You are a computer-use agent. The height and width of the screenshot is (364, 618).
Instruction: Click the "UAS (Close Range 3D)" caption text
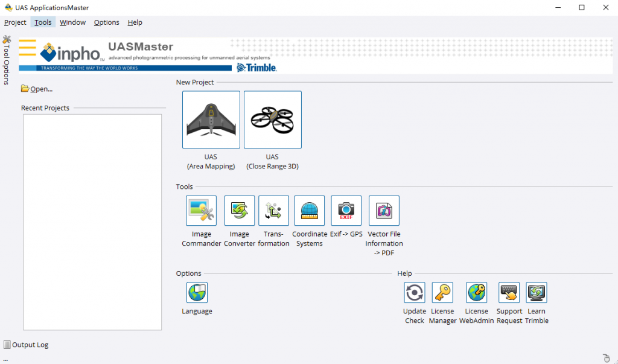272,162
